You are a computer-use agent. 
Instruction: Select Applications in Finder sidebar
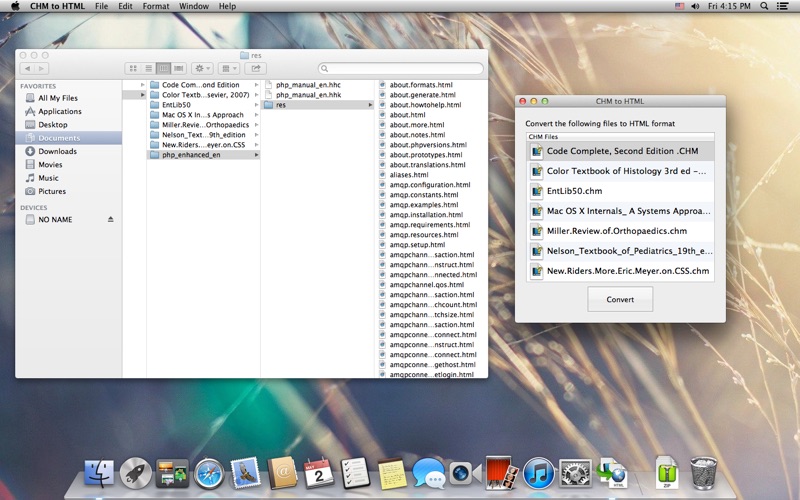tap(60, 111)
